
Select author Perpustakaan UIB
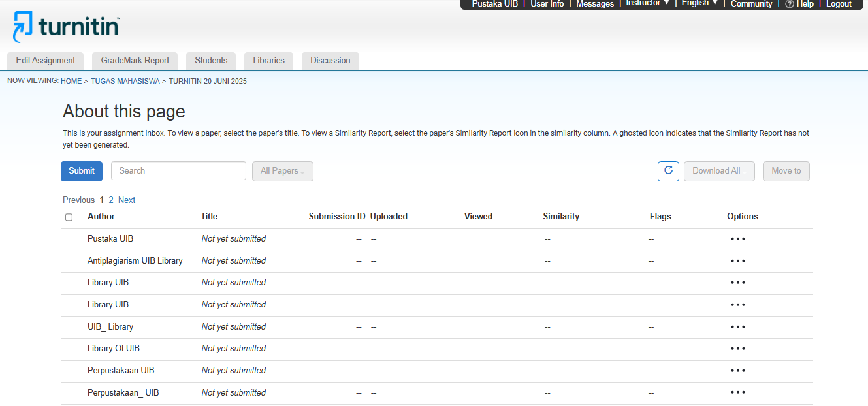click(x=121, y=371)
